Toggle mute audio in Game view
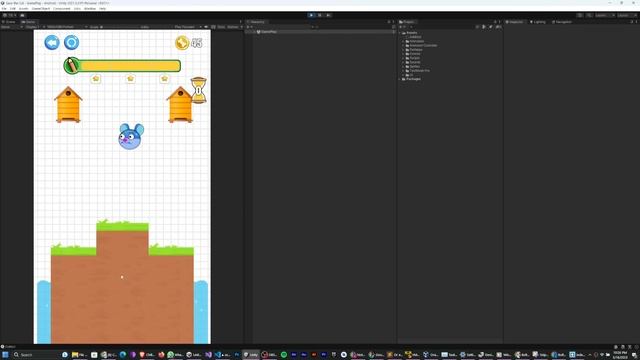The width and height of the screenshot is (640, 360). point(206,27)
